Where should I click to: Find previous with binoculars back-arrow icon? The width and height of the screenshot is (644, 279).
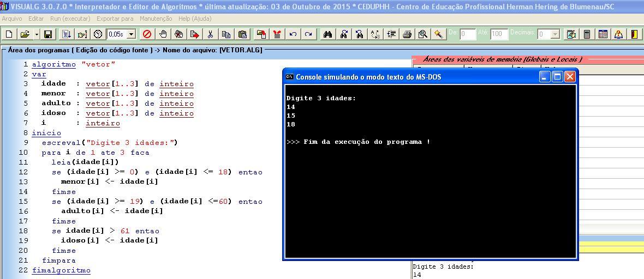[x=359, y=34]
